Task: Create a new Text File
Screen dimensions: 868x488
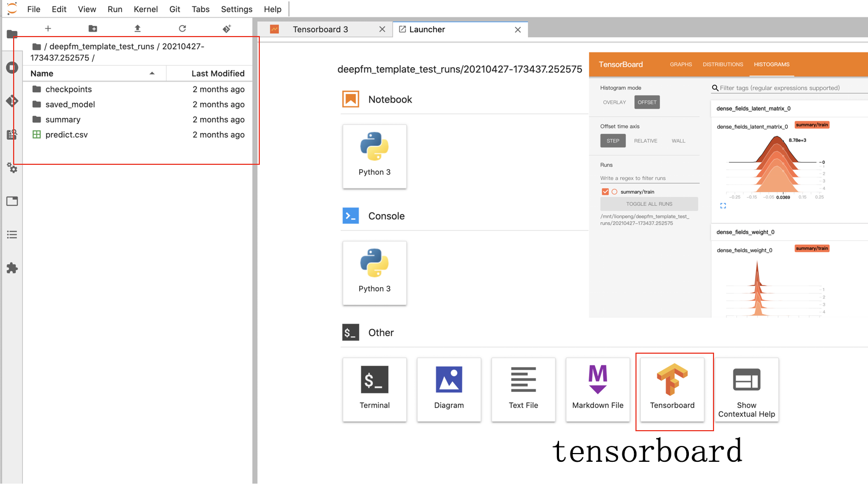Action: pyautogui.click(x=524, y=390)
